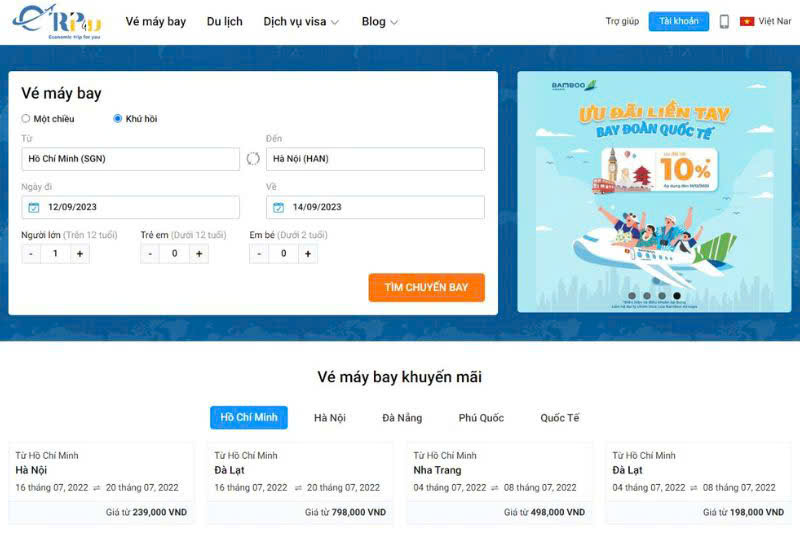The width and height of the screenshot is (800, 533).
Task: Open the Hà Nội 239,000 VND deal
Action: tap(101, 484)
